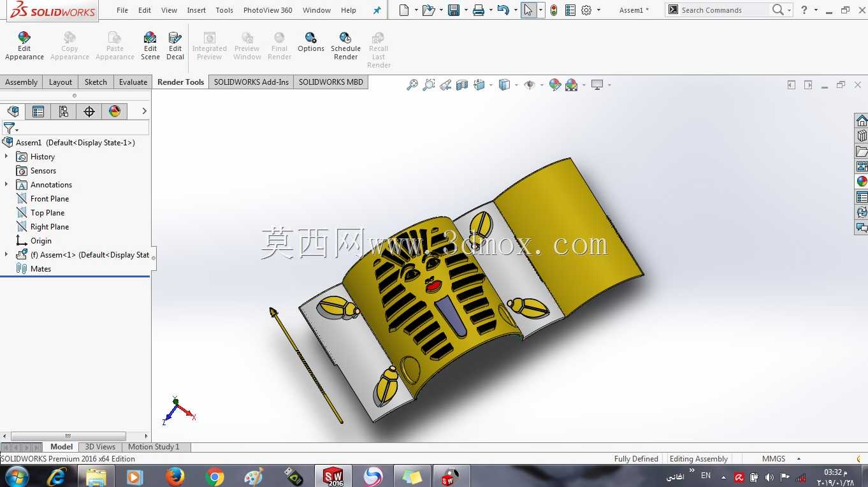Viewport: 868px width, 487px height.
Task: Open the SOLIDWORKS Add-Ins tab
Action: (x=251, y=82)
